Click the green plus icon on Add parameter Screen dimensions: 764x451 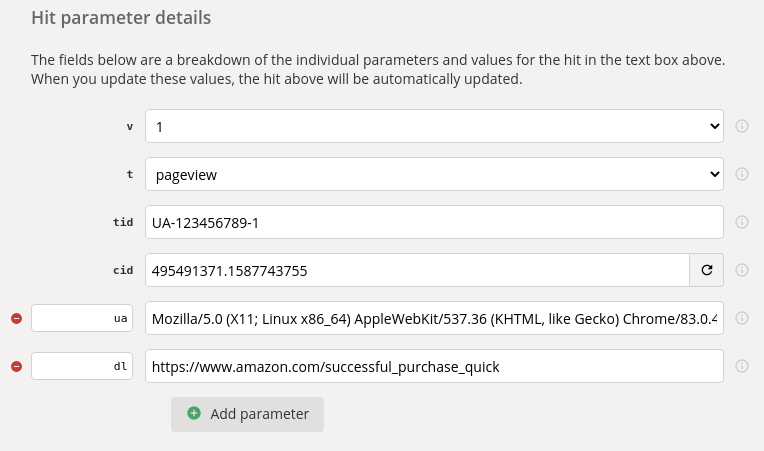194,414
